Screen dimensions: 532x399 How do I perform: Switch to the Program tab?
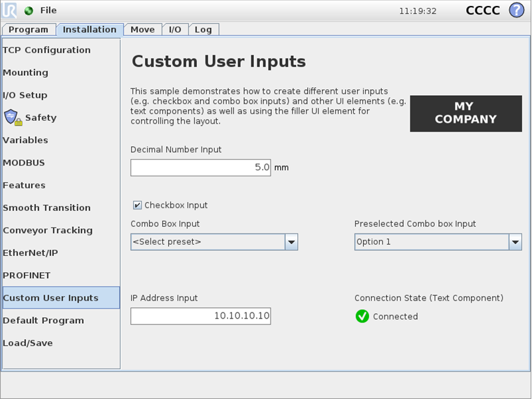29,29
